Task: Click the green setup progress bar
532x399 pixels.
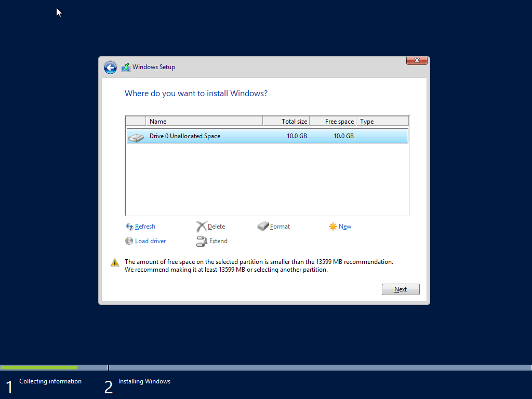Action: point(39,367)
